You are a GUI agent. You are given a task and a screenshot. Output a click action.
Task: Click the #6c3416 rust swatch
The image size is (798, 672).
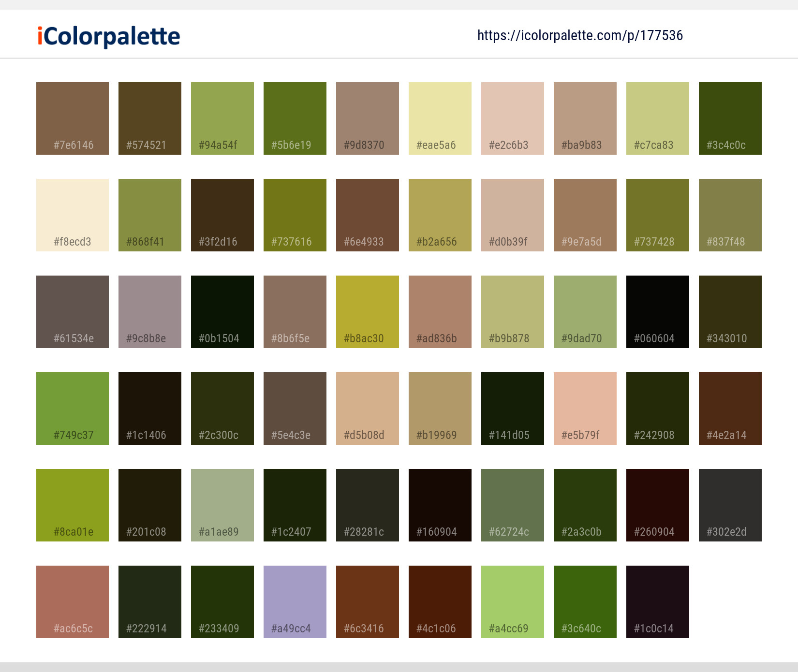367,601
